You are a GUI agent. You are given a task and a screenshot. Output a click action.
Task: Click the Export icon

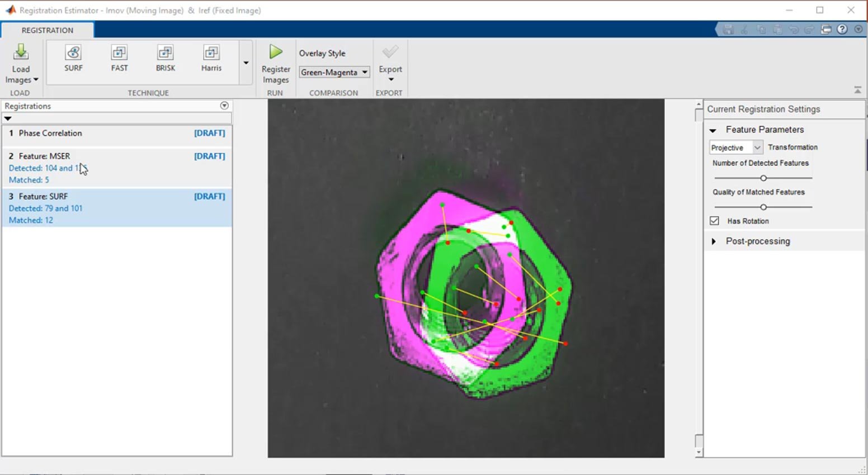[x=389, y=61]
